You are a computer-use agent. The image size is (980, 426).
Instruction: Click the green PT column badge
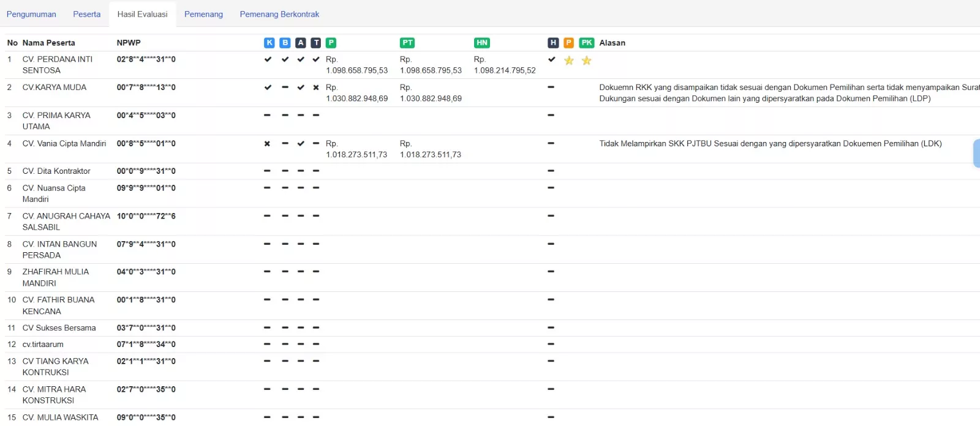tap(407, 43)
